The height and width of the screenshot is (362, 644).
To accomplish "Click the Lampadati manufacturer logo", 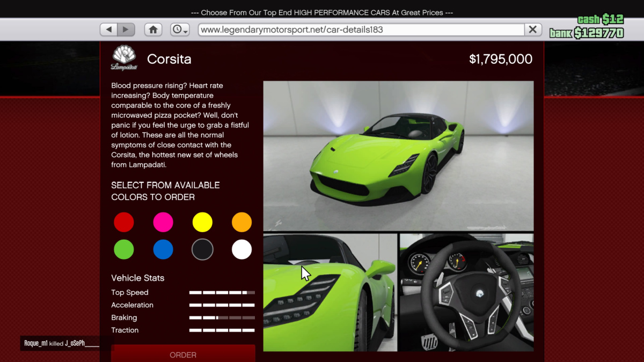I will click(x=124, y=58).
